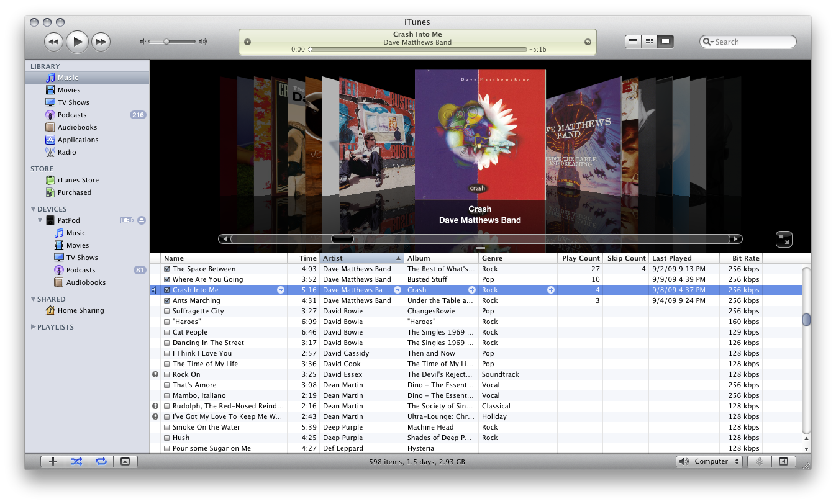Select the Hush by Deep Purple row
Image resolution: width=836 pixels, height=504 pixels.
(x=476, y=438)
